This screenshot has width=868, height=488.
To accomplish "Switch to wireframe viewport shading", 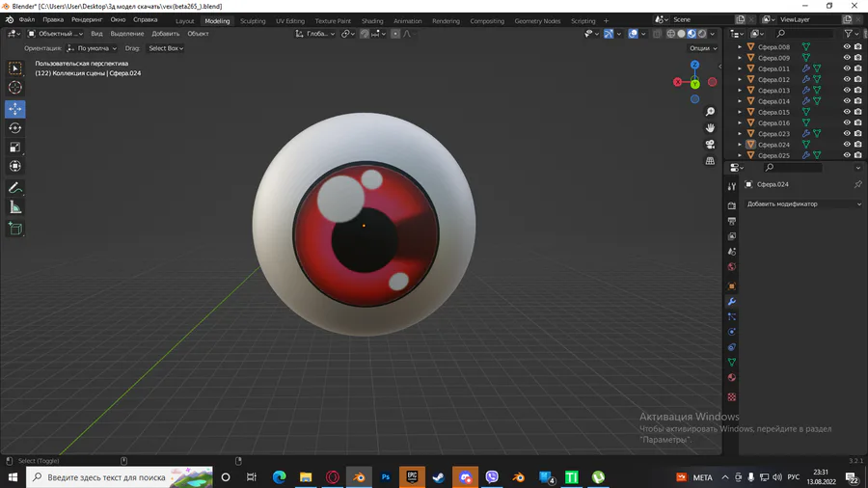I will pyautogui.click(x=671, y=34).
